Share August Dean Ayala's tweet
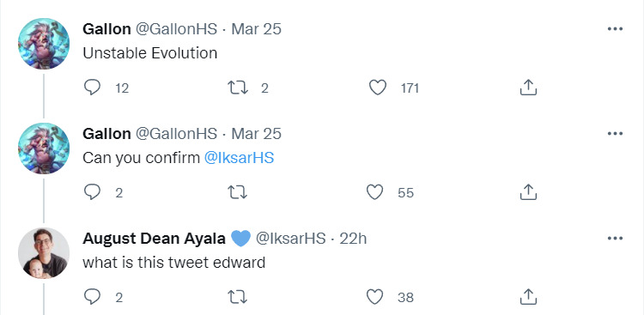Image resolution: width=644 pixels, height=315 pixels. click(528, 297)
